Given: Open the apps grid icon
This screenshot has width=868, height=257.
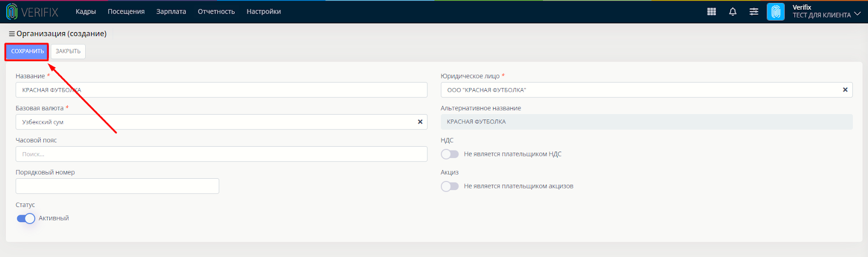Looking at the screenshot, I should point(712,11).
